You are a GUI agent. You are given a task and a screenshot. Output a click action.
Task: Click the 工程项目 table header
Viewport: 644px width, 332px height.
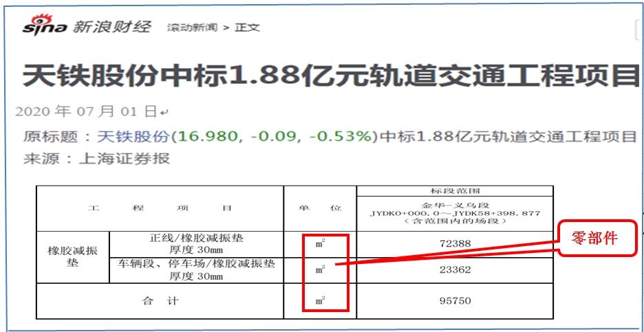[x=160, y=208]
